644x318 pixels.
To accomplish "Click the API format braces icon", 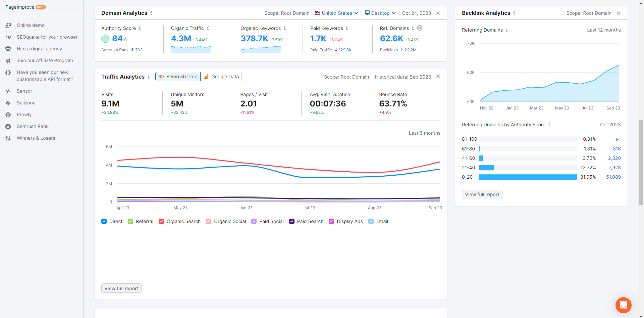I will [8, 72].
